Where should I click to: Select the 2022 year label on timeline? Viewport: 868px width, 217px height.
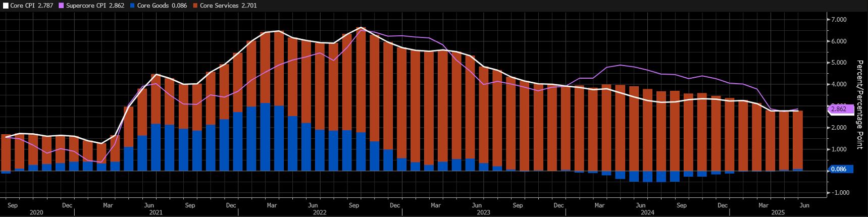point(320,213)
